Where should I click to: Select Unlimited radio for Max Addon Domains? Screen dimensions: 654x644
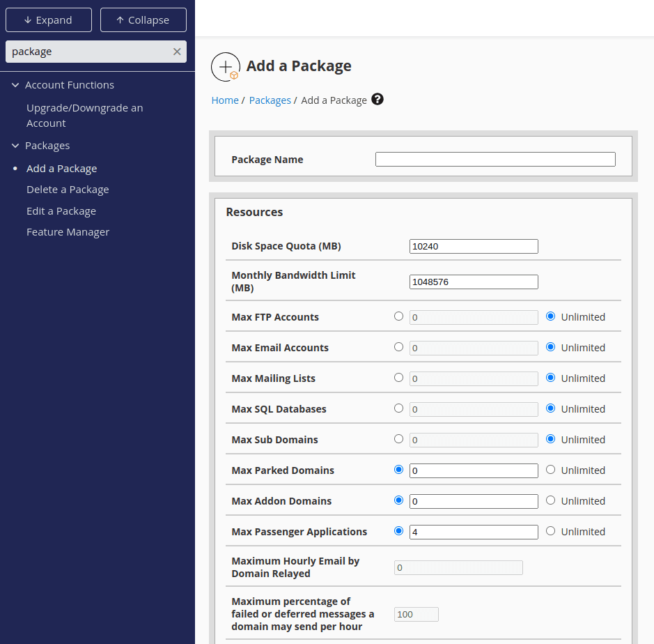[550, 500]
